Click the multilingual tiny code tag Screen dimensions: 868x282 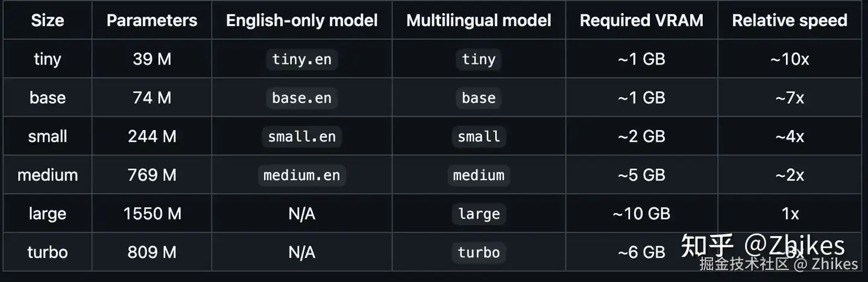479,59
